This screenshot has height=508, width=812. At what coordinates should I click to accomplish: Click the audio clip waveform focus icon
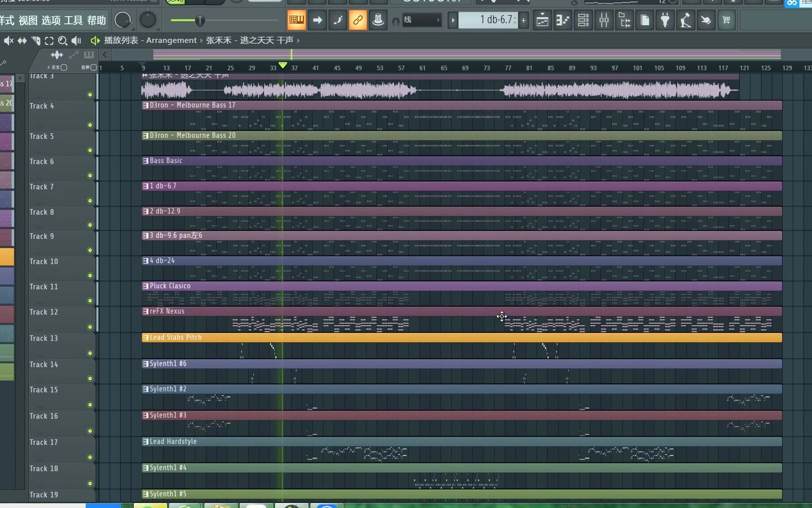tap(57, 55)
